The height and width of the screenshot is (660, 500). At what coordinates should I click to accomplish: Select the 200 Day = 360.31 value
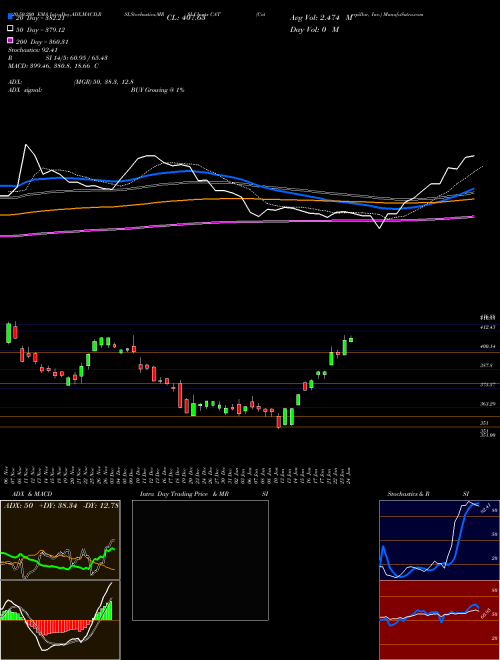(42, 42)
